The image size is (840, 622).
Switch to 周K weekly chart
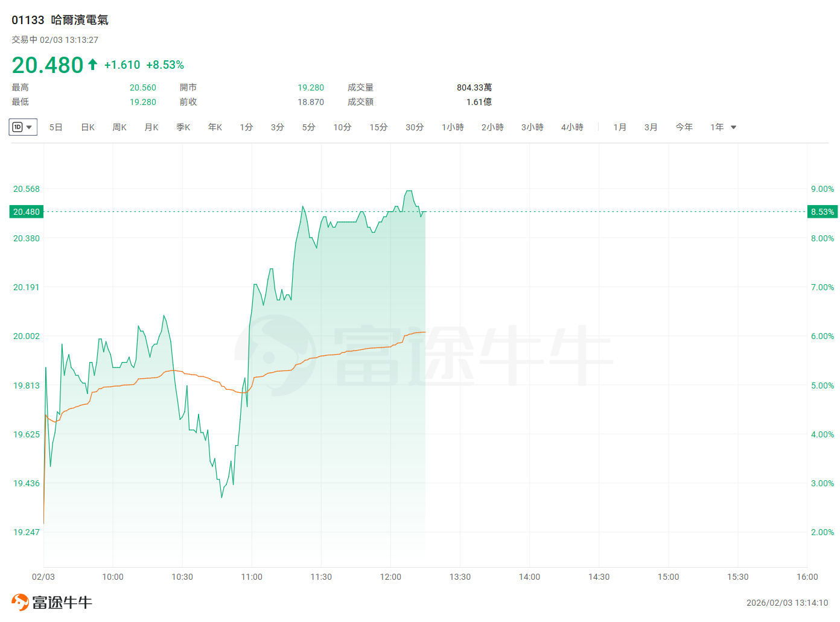[x=119, y=127]
